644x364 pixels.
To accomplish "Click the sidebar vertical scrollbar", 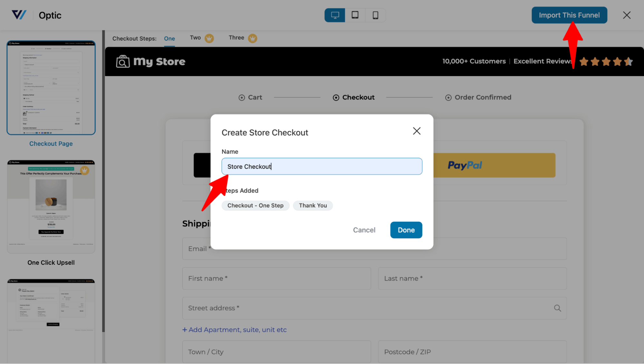I will 103,181.
